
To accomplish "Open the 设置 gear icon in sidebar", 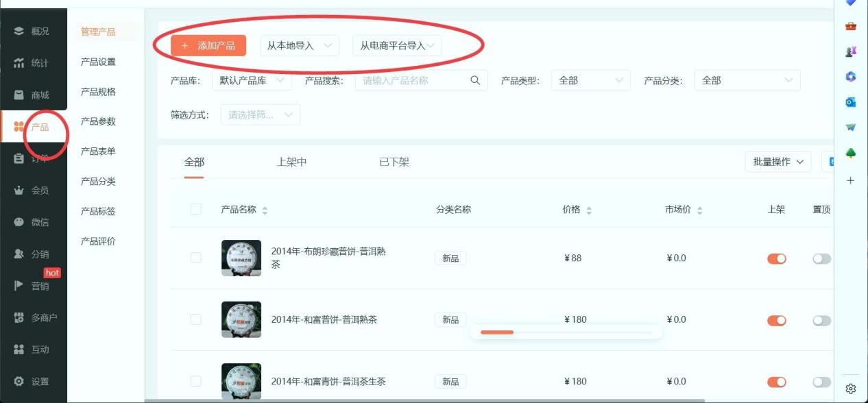I will coord(19,381).
